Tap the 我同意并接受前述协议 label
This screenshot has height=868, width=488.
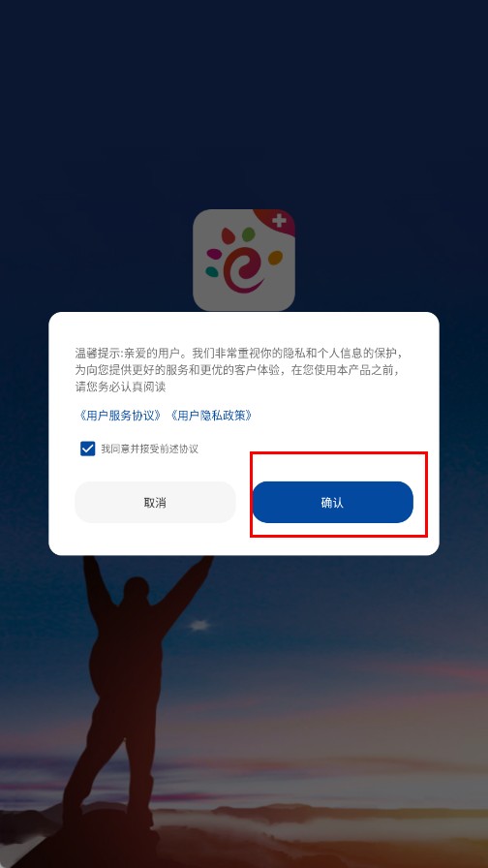tap(149, 449)
